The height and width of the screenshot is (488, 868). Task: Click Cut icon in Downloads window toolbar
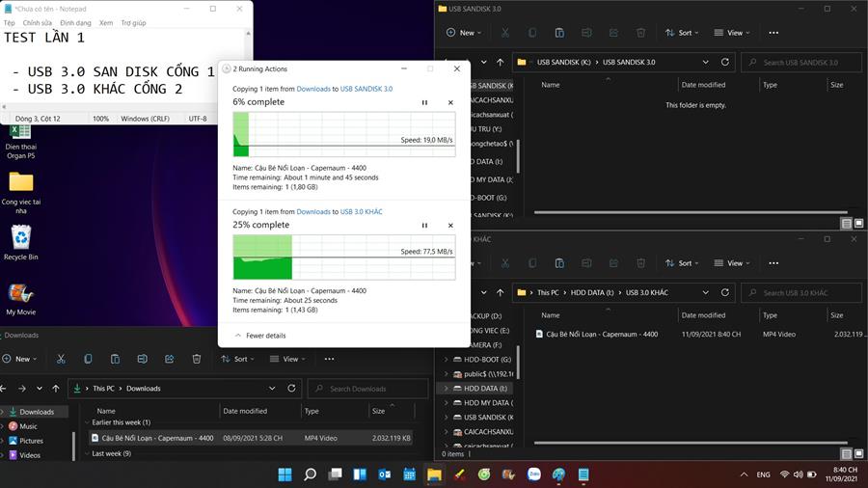(61, 359)
